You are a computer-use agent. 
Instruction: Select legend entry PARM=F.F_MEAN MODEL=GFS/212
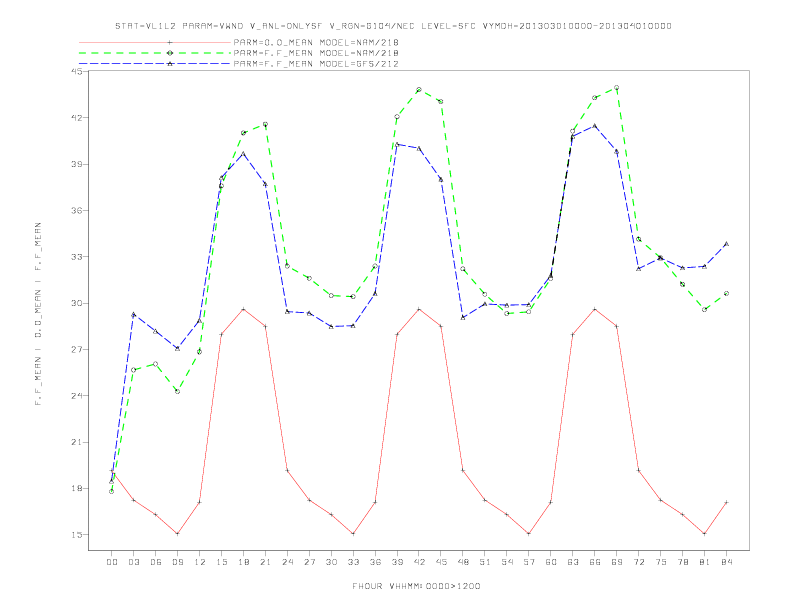click(316, 64)
